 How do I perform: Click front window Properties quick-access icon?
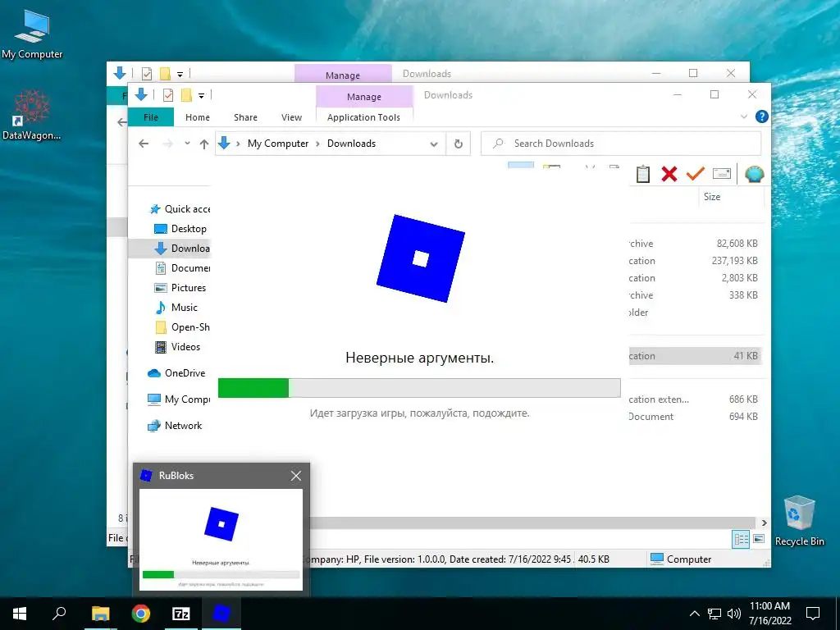167,95
